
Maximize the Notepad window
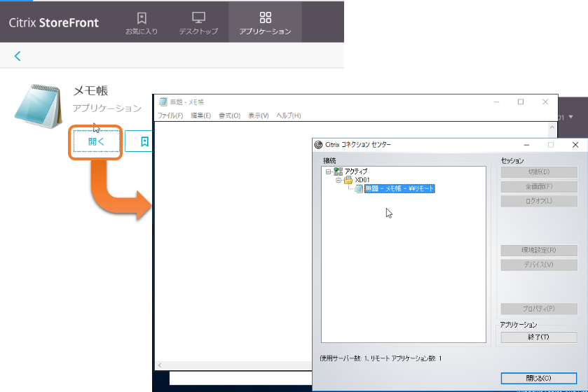(x=521, y=101)
